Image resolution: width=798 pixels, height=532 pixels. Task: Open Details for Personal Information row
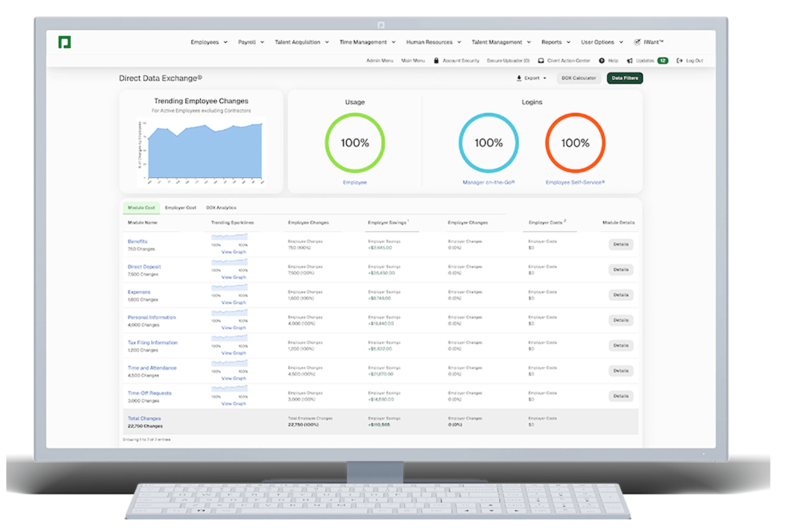click(621, 320)
